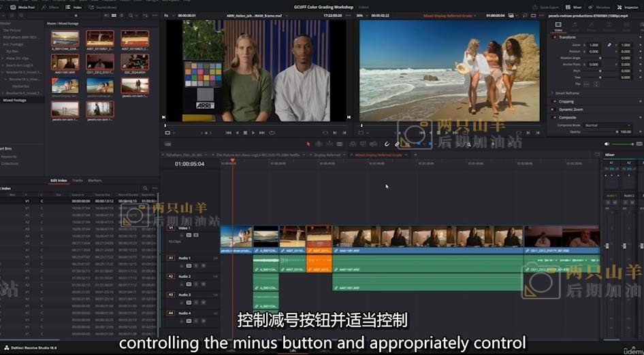Select the selection mode arrow tool
The width and height of the screenshot is (644, 355).
(x=308, y=144)
